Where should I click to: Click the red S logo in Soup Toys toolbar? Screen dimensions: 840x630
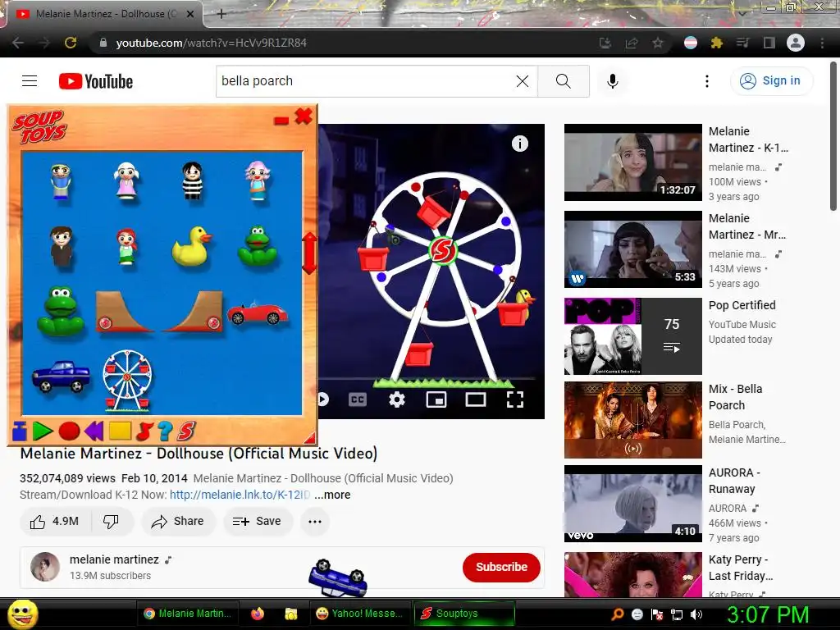[x=186, y=431]
